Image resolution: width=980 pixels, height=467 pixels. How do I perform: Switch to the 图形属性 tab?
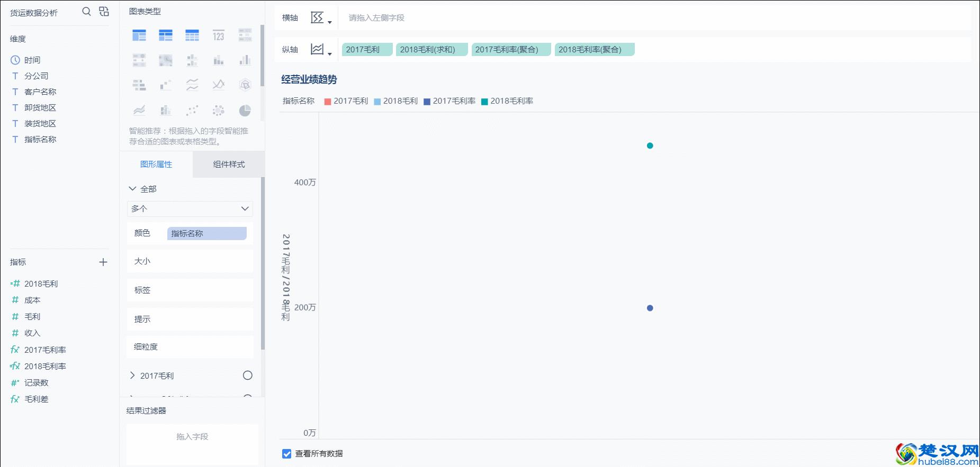[x=156, y=164]
